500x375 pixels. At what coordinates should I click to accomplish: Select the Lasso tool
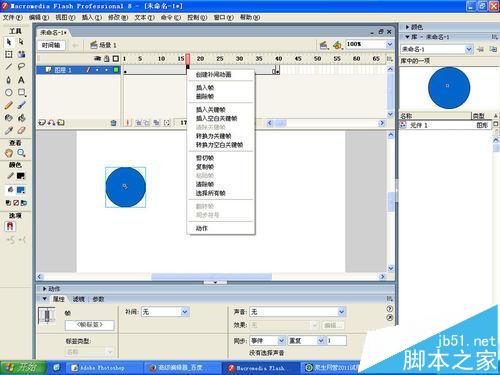pyautogui.click(x=21, y=67)
